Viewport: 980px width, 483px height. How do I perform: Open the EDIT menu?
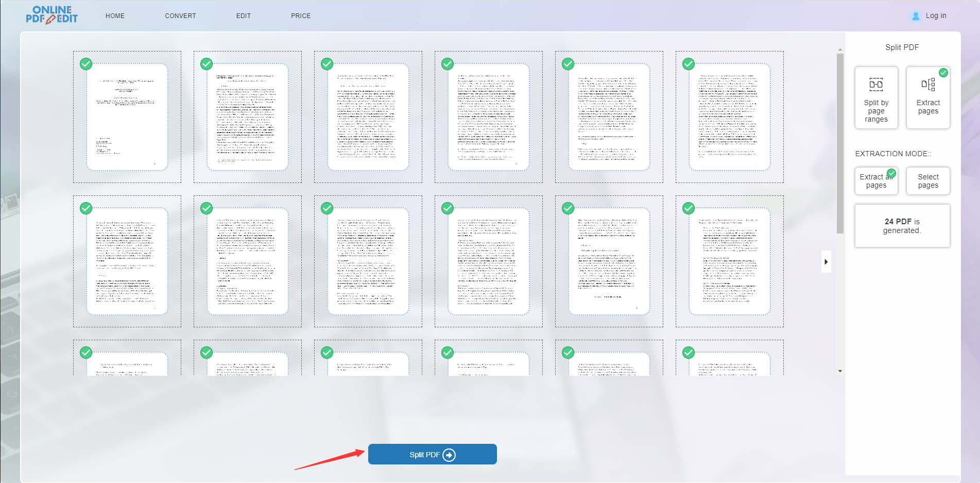click(x=244, y=16)
